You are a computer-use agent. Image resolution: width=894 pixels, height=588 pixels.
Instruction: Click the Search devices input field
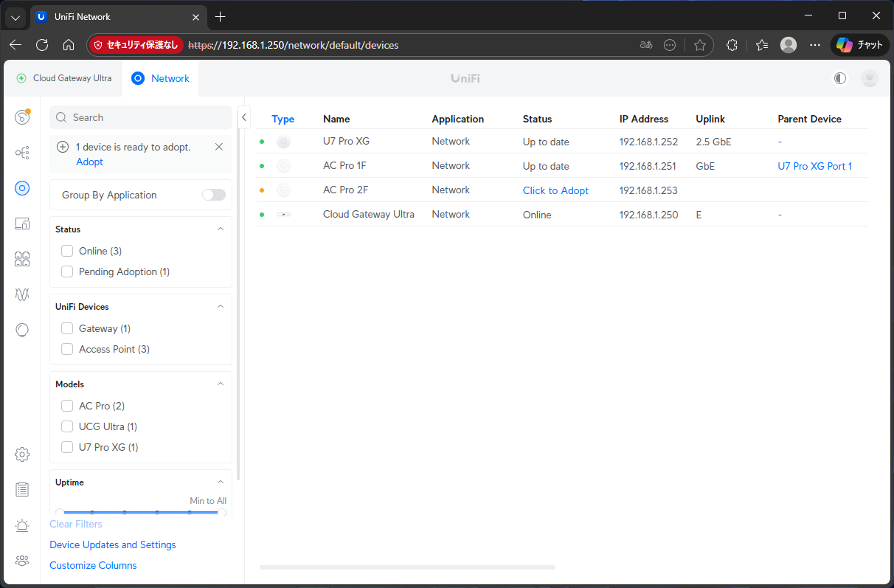tap(148, 117)
